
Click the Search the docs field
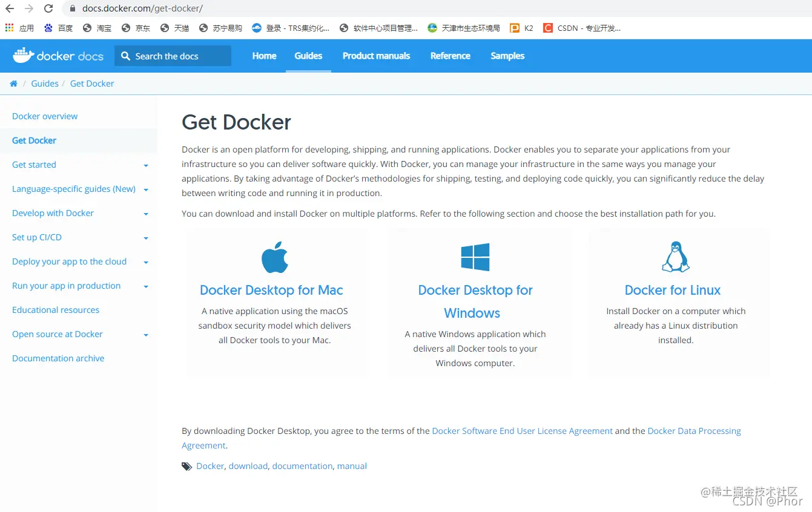coord(173,56)
